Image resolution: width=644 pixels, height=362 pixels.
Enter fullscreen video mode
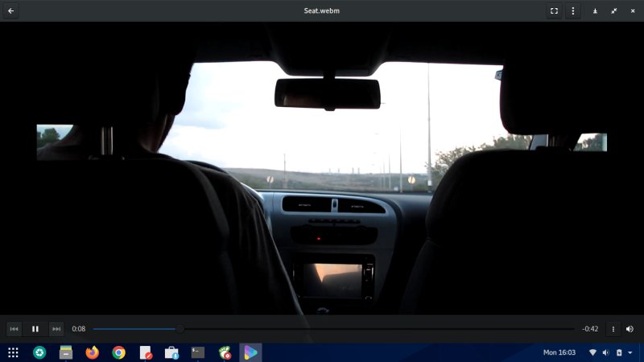554,10
